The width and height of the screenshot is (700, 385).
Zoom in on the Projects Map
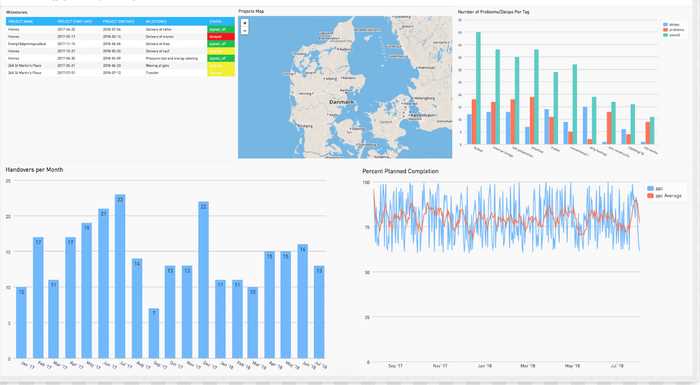244,23
